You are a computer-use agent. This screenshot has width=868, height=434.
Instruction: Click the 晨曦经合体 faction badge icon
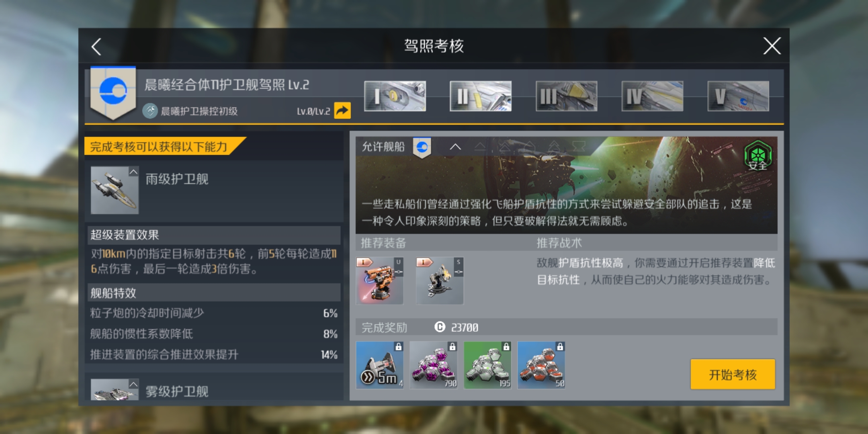pyautogui.click(x=113, y=93)
